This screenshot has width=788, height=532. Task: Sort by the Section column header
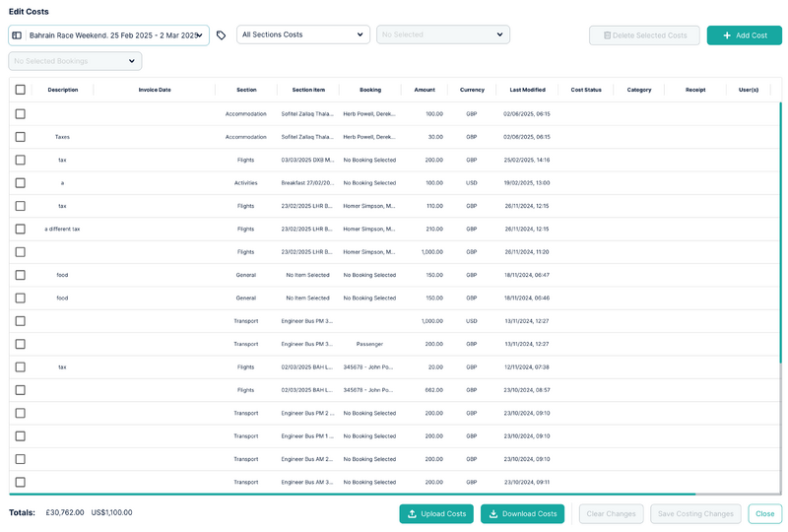click(x=246, y=90)
